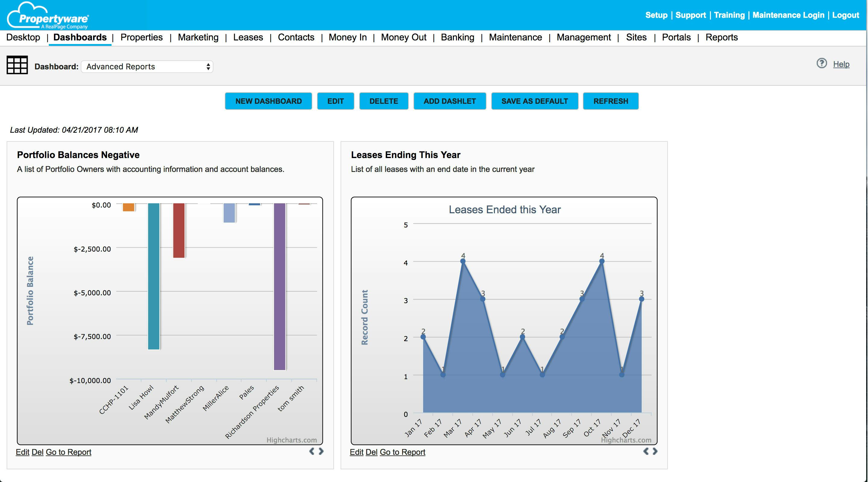Click the Propertyware cloud logo
The height and width of the screenshot is (482, 868).
(x=48, y=15)
